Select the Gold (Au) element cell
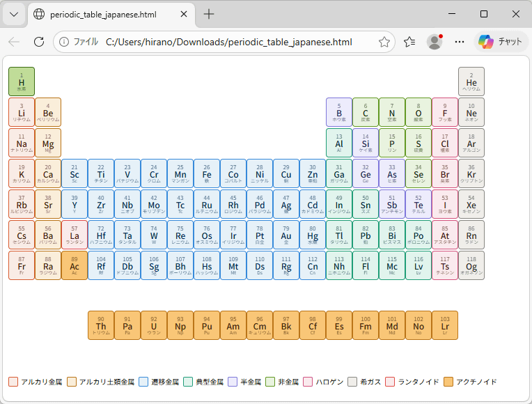Screen dimensions: 532x404 tap(286, 235)
